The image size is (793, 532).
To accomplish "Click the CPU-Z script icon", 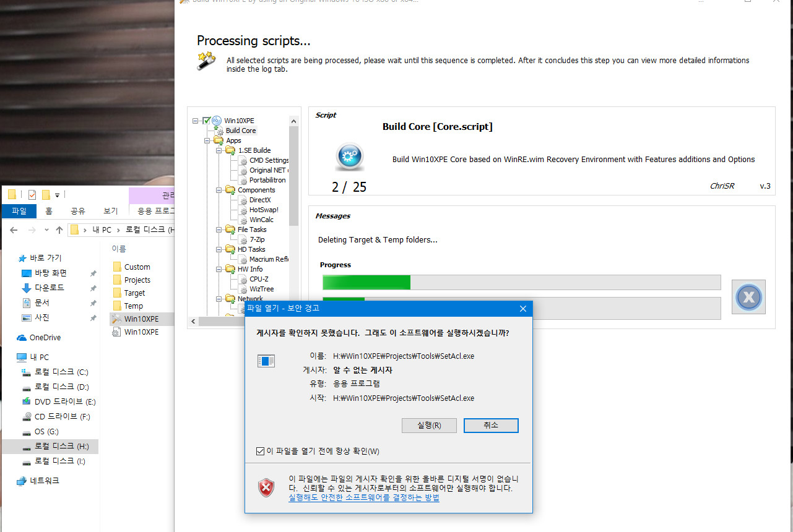I will [243, 279].
